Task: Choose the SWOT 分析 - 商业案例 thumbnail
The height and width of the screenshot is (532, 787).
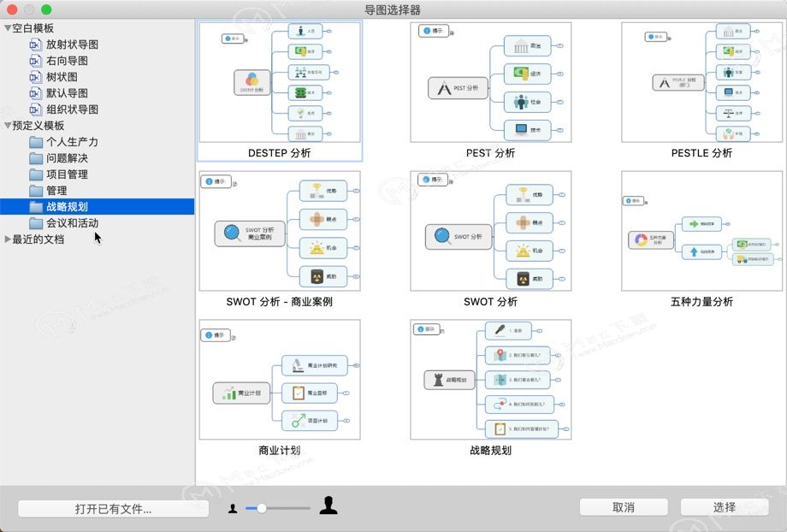Action: [280, 231]
